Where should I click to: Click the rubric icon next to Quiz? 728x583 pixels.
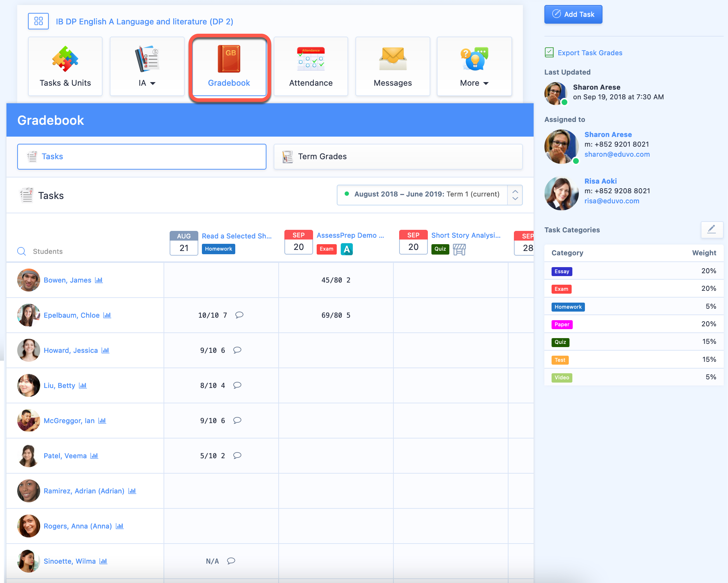[459, 249]
